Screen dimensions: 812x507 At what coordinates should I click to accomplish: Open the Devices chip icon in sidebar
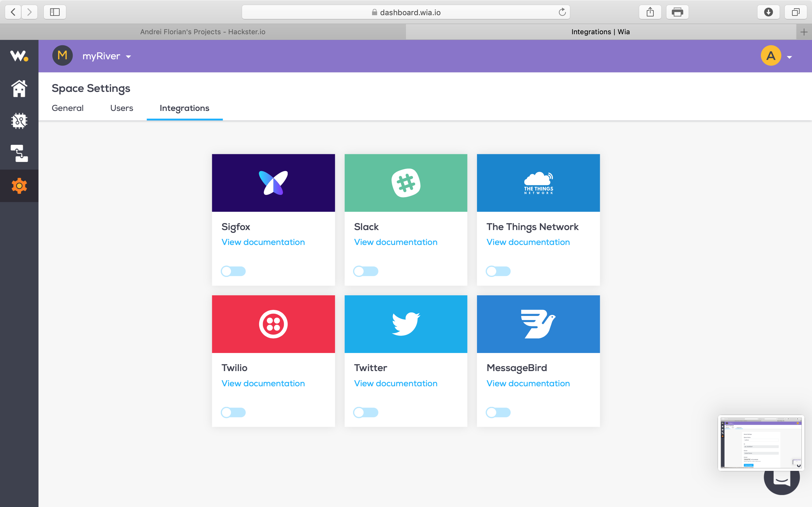(x=19, y=121)
